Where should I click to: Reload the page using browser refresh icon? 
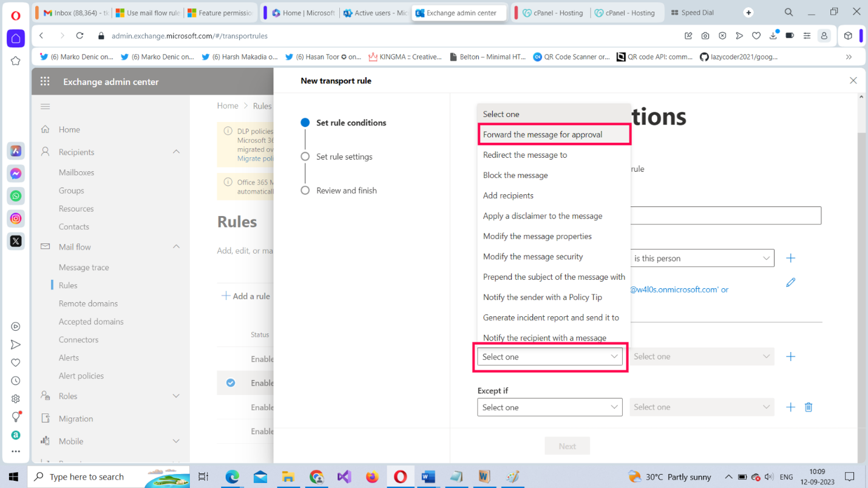(x=80, y=36)
